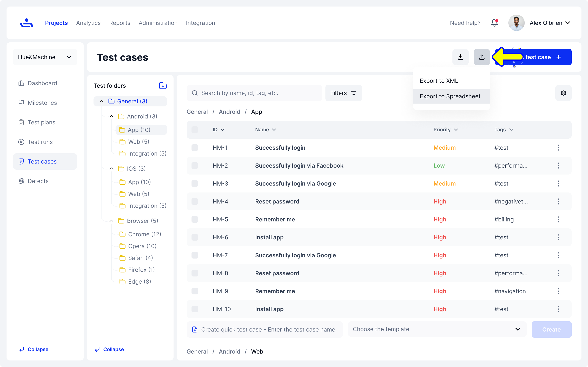Open the notifications bell
This screenshot has height=367, width=588.
point(494,23)
